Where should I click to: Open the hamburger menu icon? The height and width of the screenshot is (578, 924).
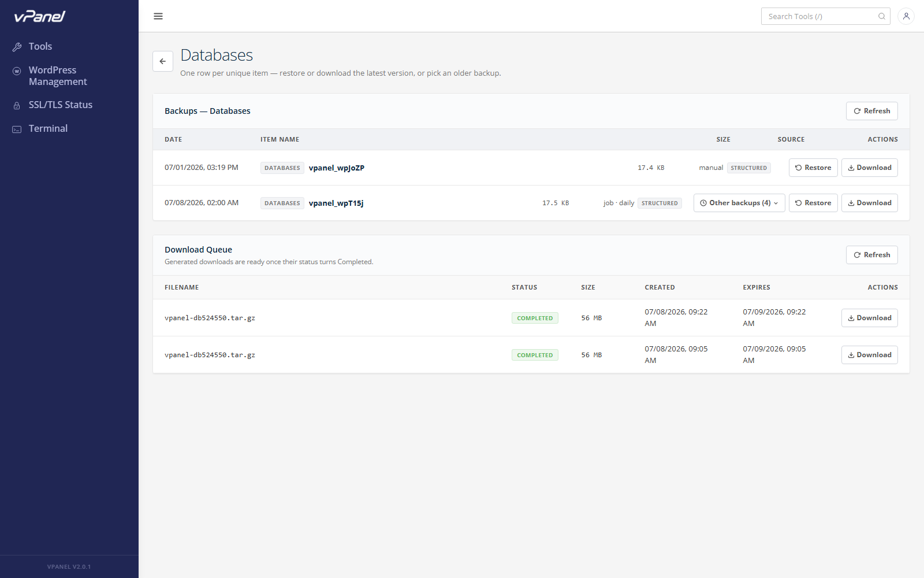pos(158,16)
